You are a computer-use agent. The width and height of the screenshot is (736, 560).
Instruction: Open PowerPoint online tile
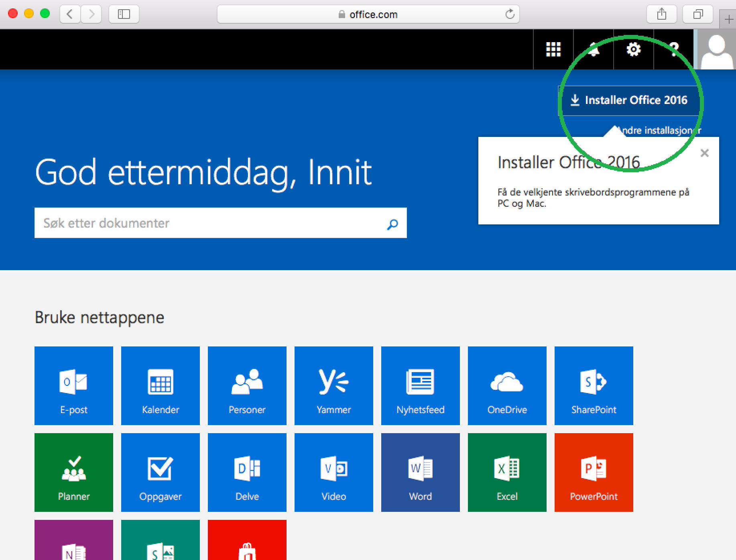[x=594, y=472]
